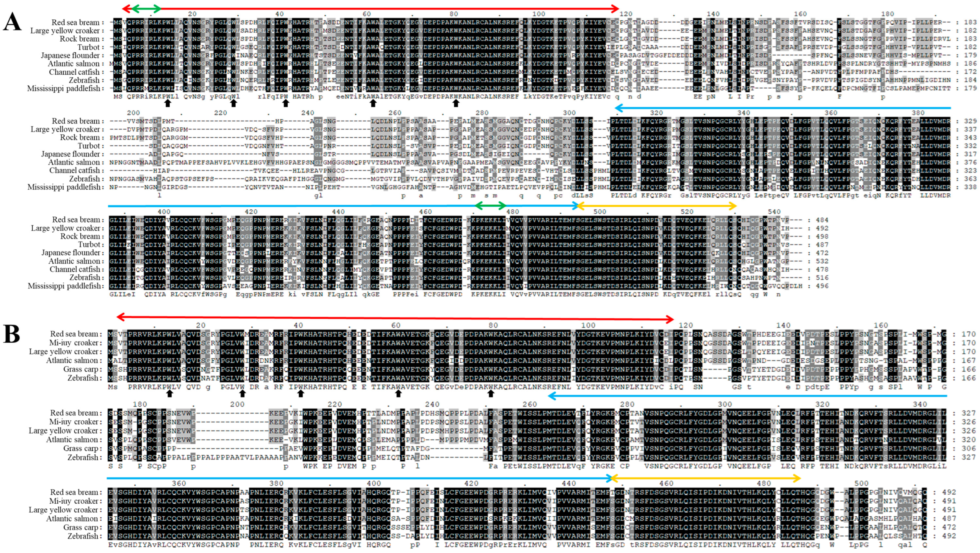The height and width of the screenshot is (553, 980).
Task: Click the sequence length value 306
Action: [x=969, y=448]
